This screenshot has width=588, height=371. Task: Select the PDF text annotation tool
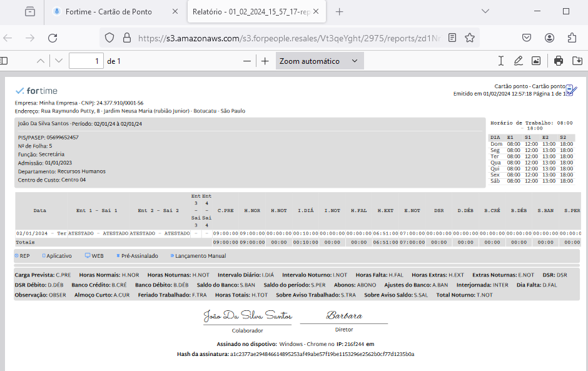[x=500, y=61]
